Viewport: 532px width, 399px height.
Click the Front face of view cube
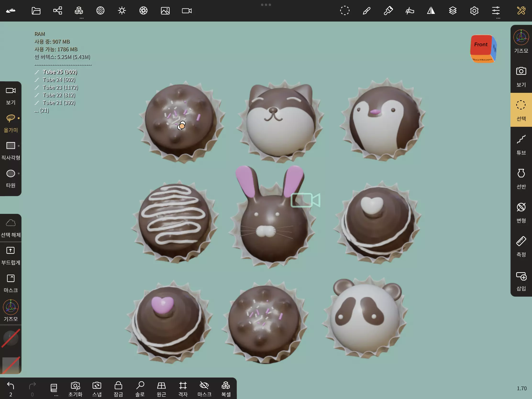point(481,45)
